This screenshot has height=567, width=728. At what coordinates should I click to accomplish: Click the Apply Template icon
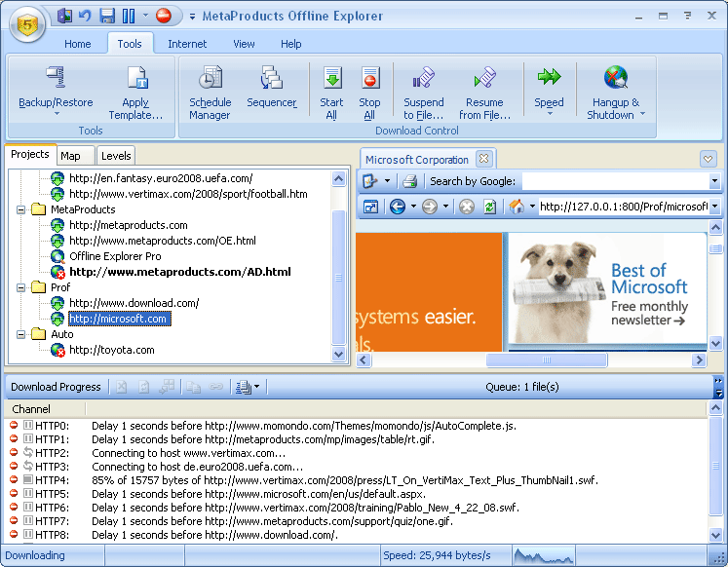135,80
